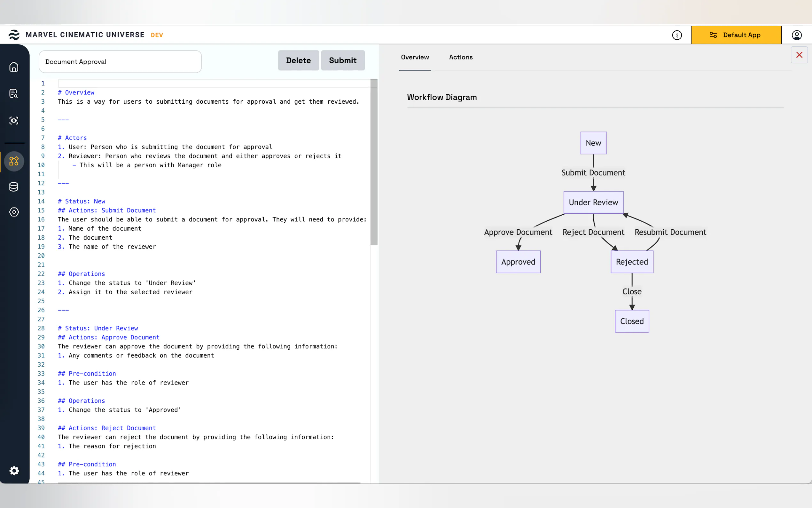Close the workflow panel with red X
Screen dimensions: 812x508
tap(799, 55)
